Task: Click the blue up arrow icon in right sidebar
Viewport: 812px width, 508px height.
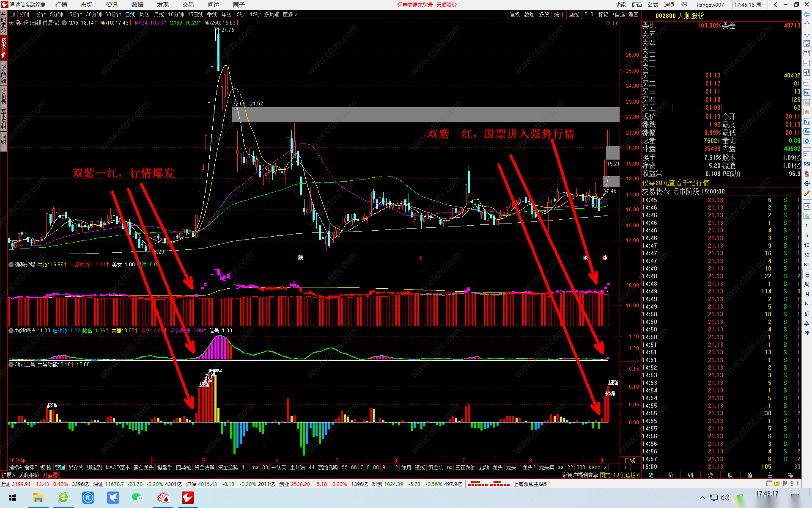Action: [807, 24]
